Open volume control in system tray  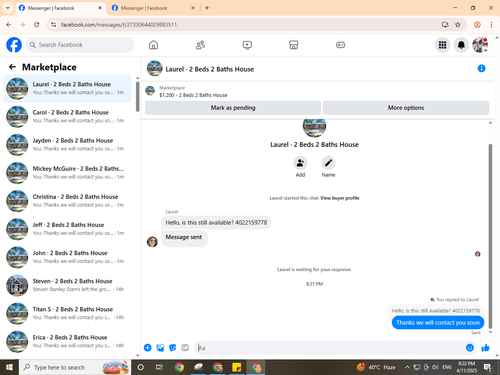(x=435, y=367)
